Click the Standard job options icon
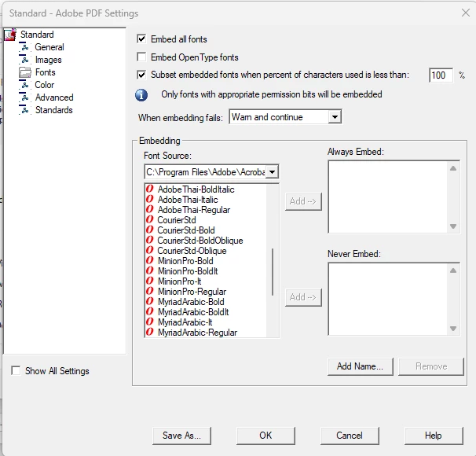The width and height of the screenshot is (476, 456). pos(10,35)
